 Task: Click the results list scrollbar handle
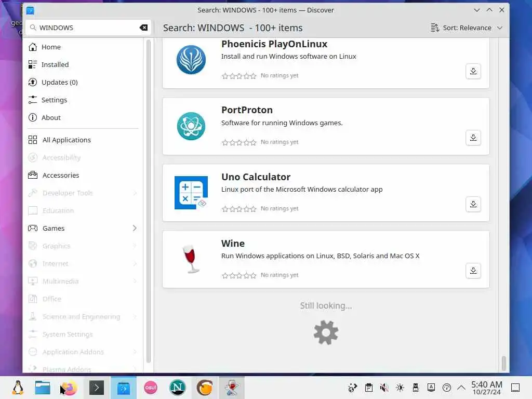[504, 363]
